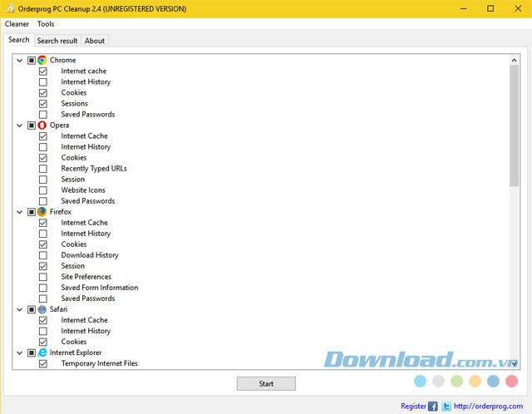
Task: Uncheck Temporary Internet Files checkbox
Action: pos(43,364)
